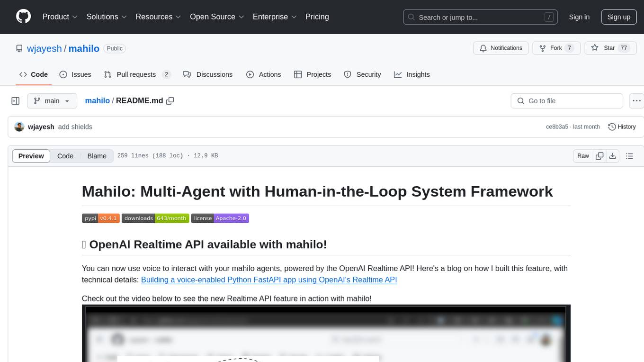Switch to the Code view toggle
The image size is (644, 362).
pos(65,156)
